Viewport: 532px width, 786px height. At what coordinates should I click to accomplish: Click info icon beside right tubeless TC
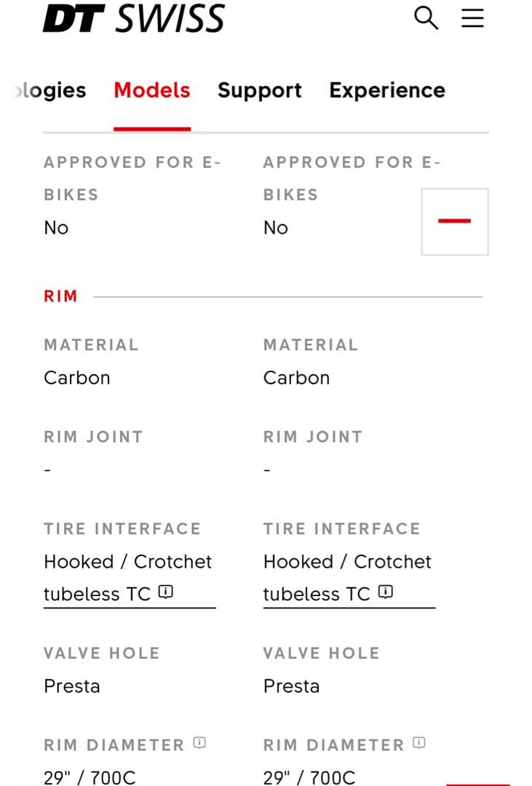386,592
